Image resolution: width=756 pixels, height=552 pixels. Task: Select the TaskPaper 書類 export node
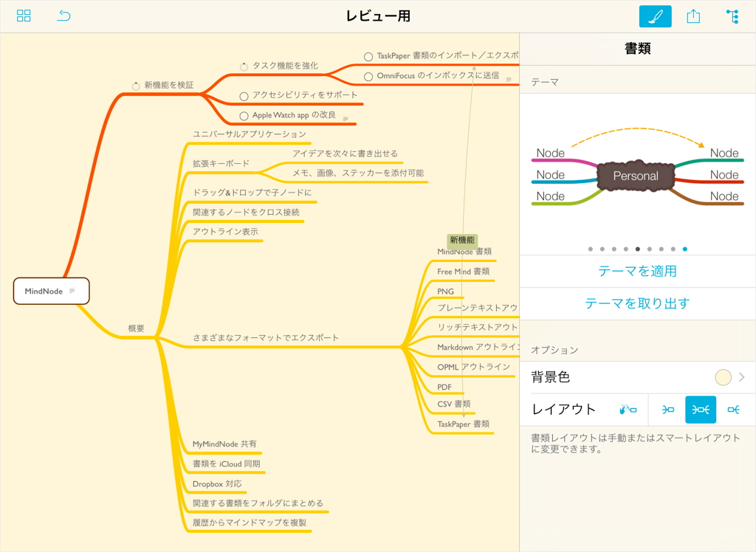click(x=464, y=424)
